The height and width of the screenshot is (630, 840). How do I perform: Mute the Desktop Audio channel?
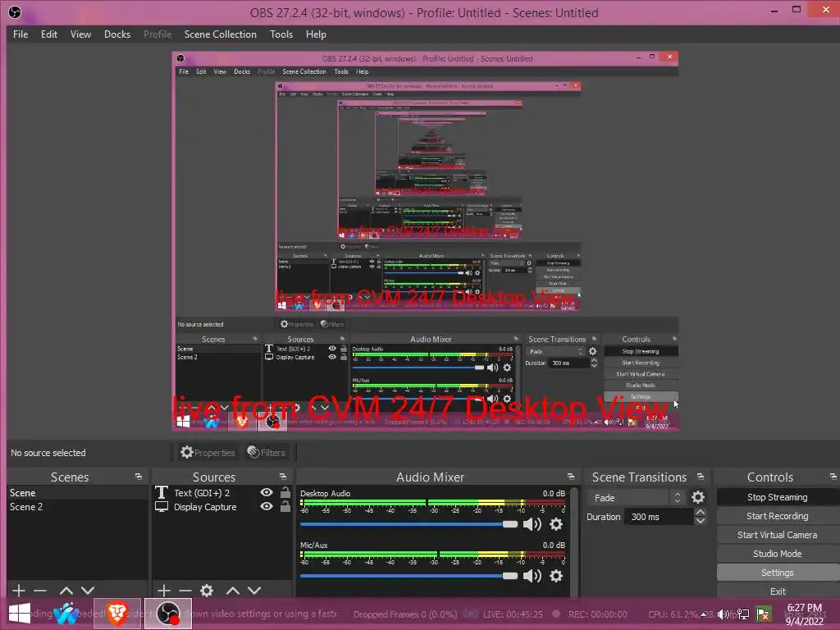532,524
